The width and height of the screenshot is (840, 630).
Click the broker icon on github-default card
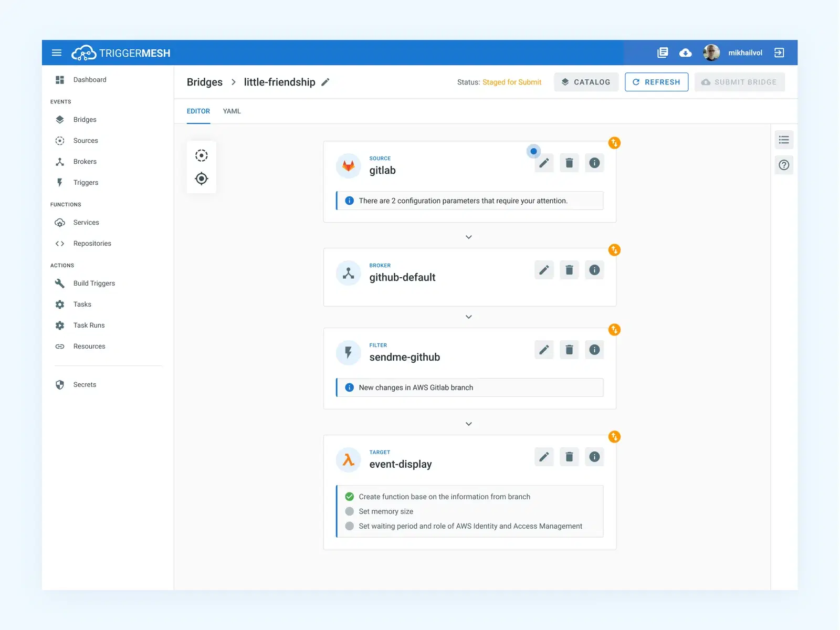tap(349, 273)
